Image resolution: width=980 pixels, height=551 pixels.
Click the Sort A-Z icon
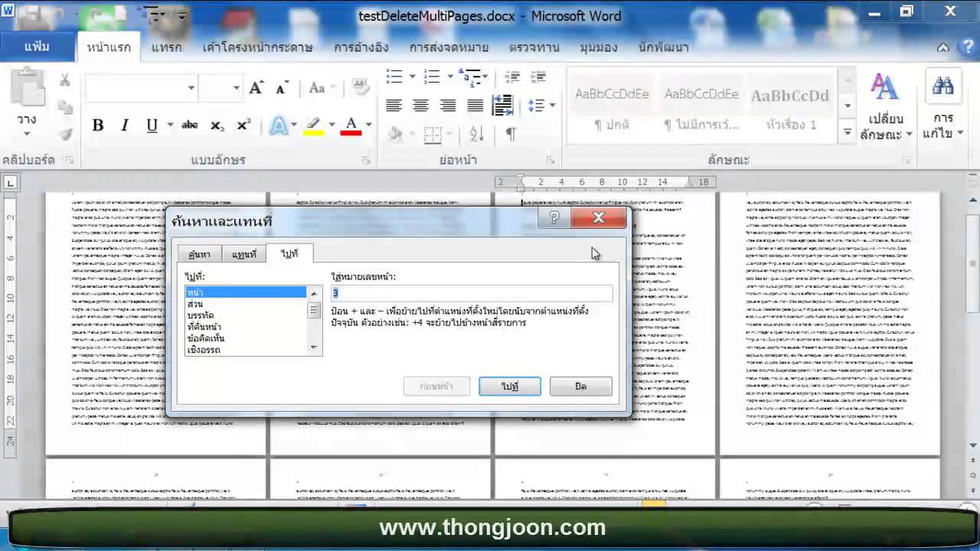coord(476,135)
